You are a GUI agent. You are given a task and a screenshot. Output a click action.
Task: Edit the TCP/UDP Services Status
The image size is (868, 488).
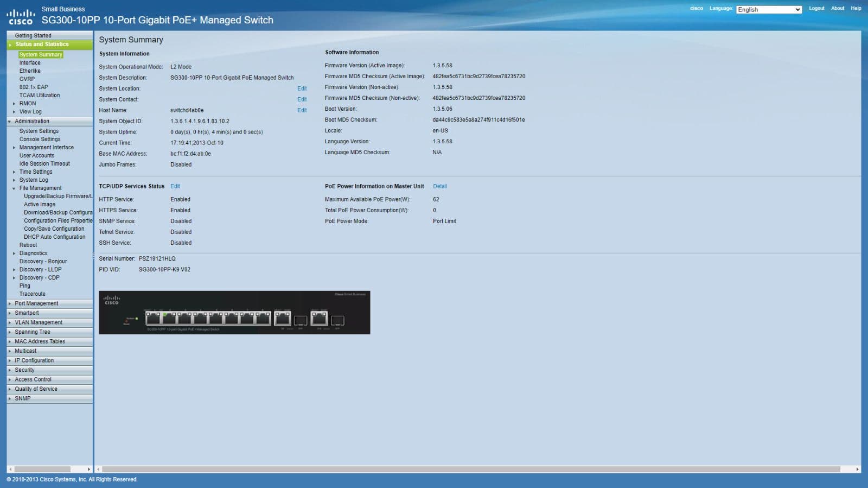click(175, 186)
